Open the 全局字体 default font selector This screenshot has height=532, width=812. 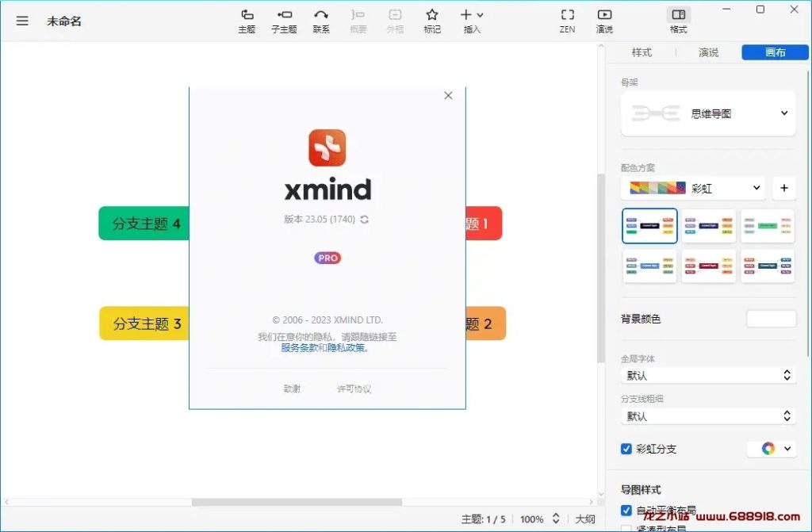coord(708,375)
